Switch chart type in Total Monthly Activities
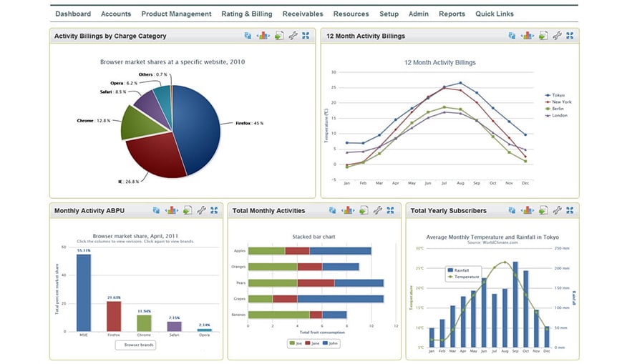The image size is (622, 364). click(347, 210)
